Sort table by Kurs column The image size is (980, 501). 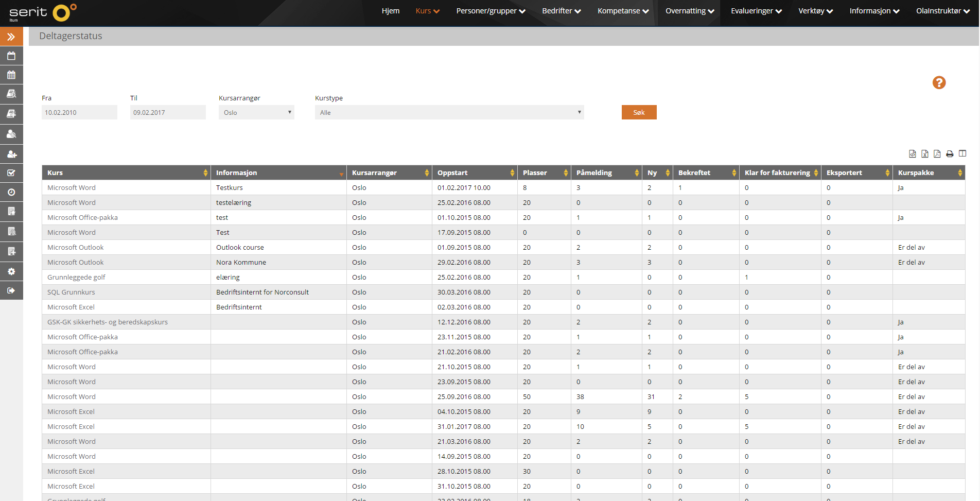point(126,172)
